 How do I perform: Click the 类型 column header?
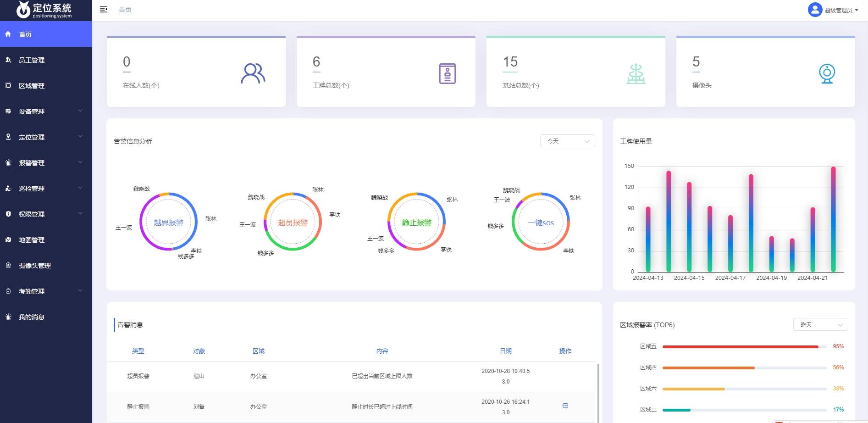pos(138,351)
